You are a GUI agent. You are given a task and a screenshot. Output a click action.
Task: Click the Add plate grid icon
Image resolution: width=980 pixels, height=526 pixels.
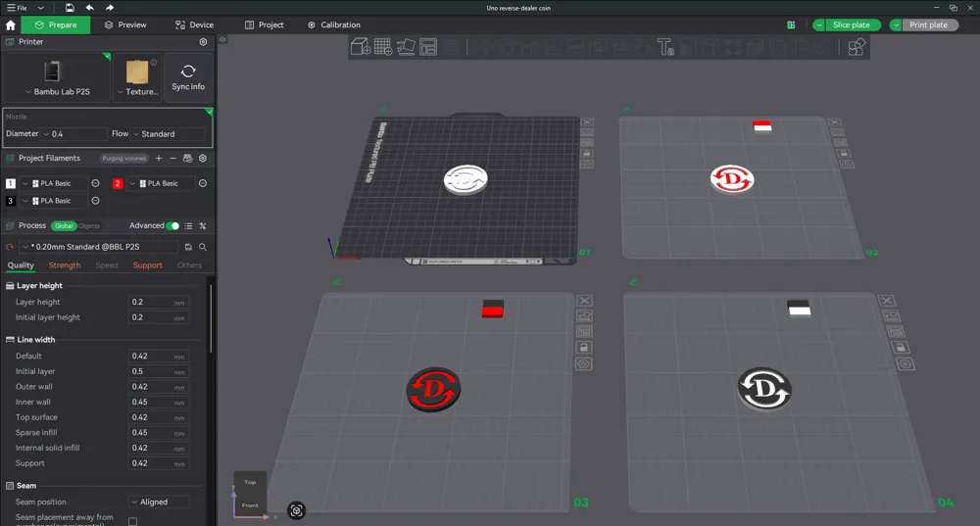click(383, 47)
